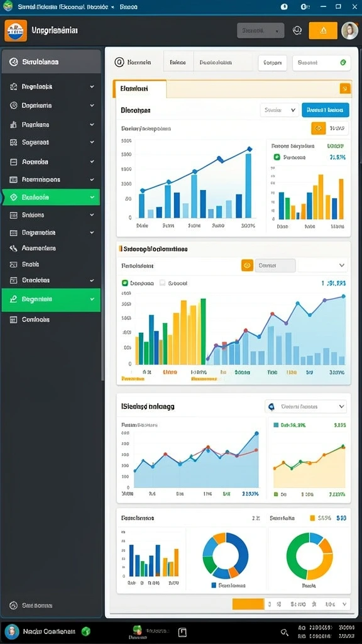Click inside the search field with the green icon

point(321,63)
